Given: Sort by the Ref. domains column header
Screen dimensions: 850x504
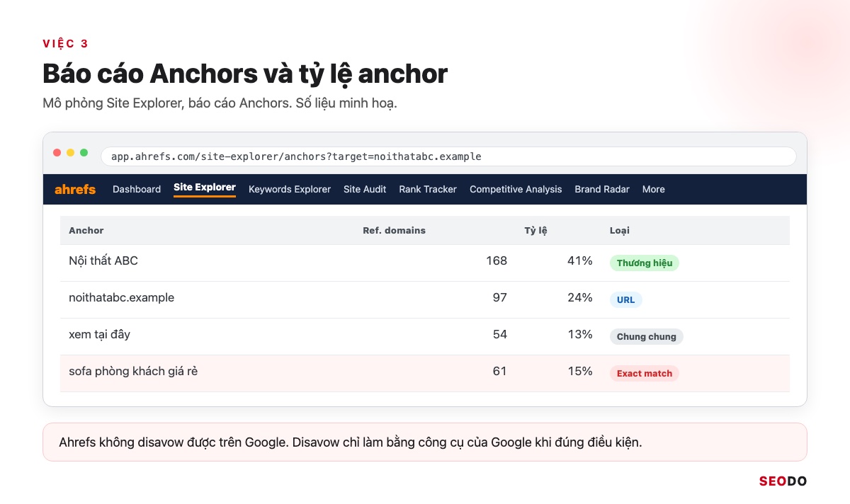Looking at the screenshot, I should pos(395,230).
